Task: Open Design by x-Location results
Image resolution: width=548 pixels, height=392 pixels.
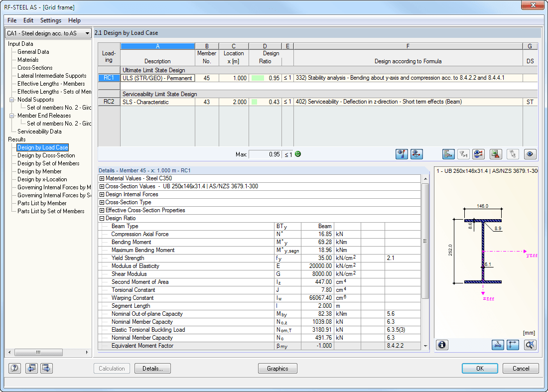Action: [x=42, y=179]
